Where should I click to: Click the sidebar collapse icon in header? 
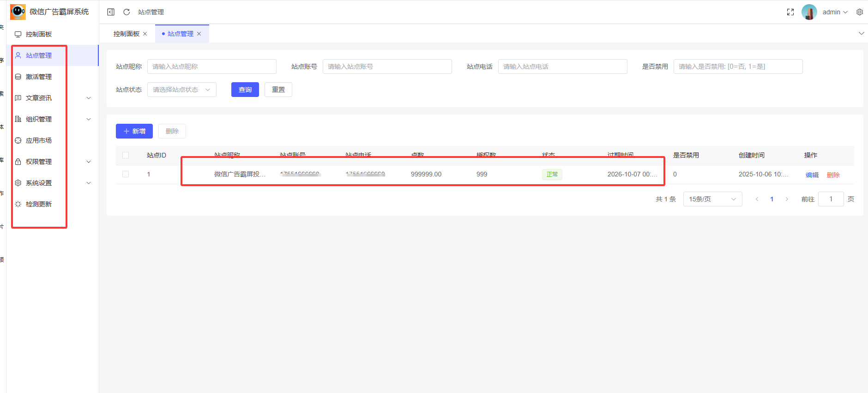(111, 12)
